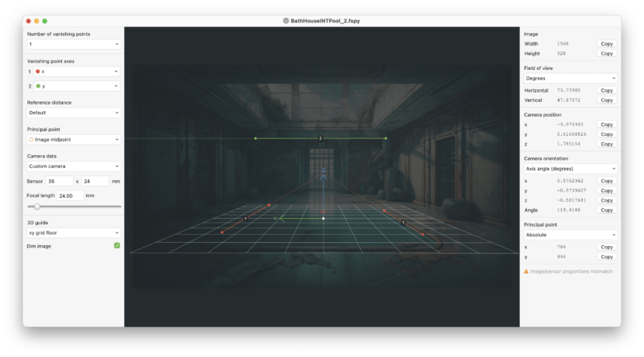
Task: Copy the Camera orientation z value
Action: click(607, 200)
